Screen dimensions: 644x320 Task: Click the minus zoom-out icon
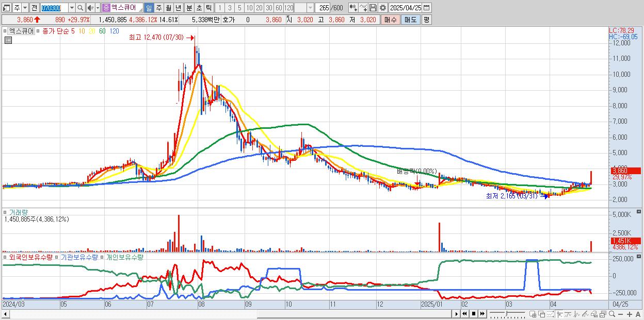[x=621, y=314]
